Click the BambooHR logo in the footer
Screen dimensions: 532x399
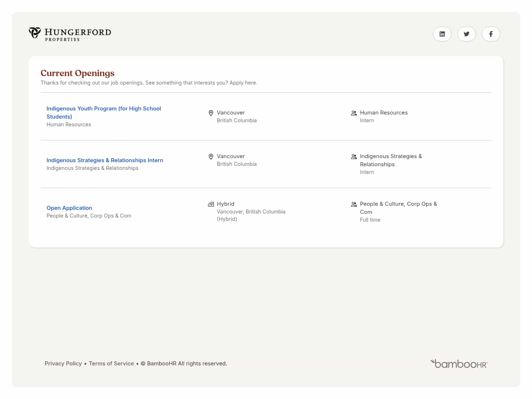[458, 364]
